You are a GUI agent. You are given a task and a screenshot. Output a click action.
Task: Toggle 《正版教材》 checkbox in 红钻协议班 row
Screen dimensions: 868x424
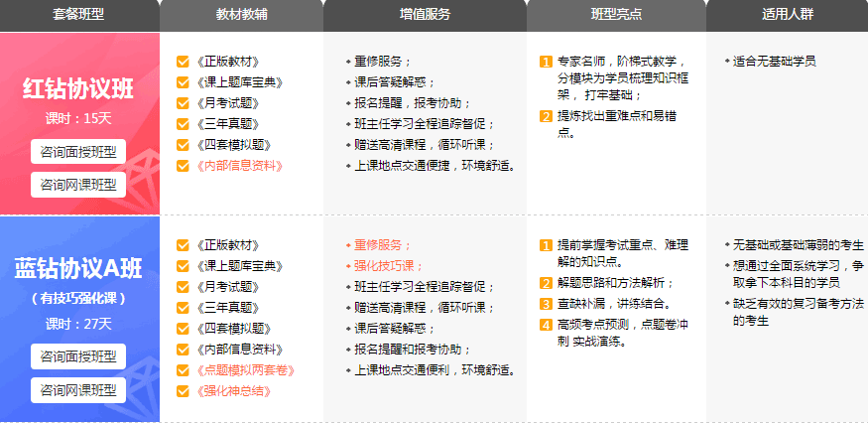click(183, 62)
